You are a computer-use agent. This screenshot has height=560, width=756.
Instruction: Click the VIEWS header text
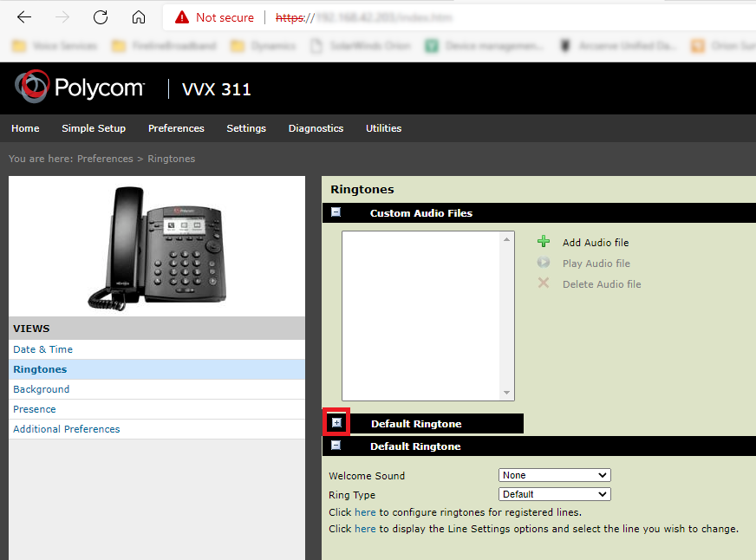click(31, 329)
